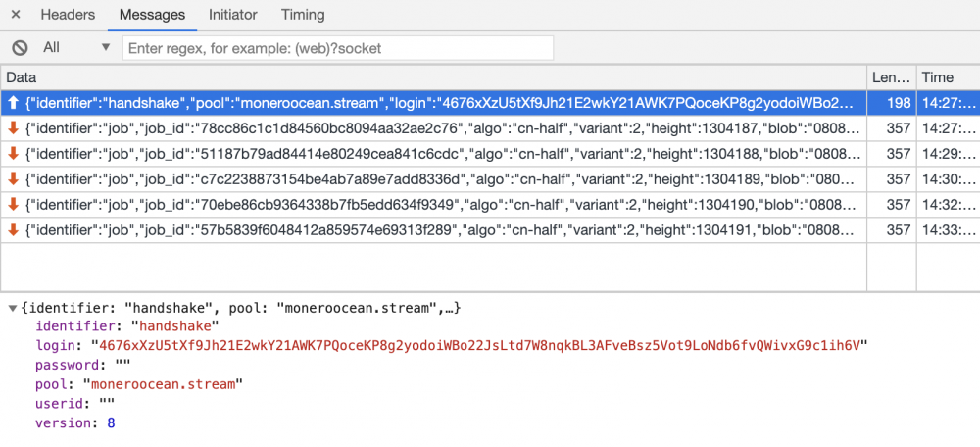
Task: Open the Initiator tab
Action: tap(232, 15)
